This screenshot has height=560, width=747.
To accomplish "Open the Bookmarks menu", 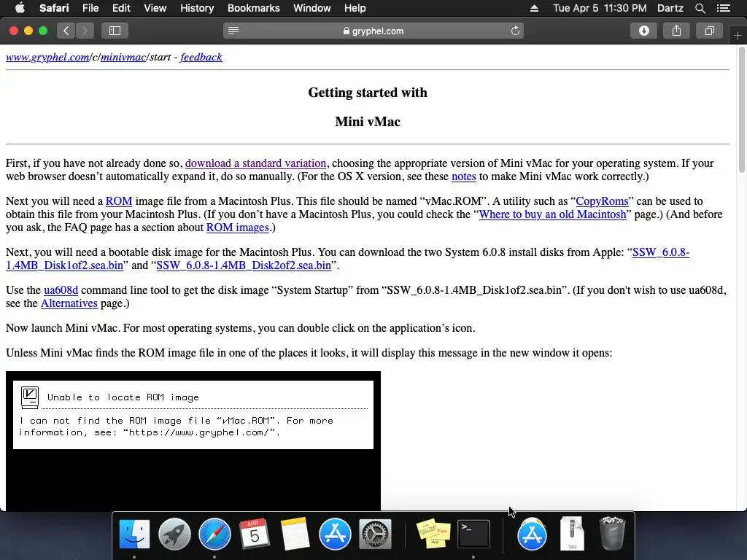I will [x=253, y=8].
